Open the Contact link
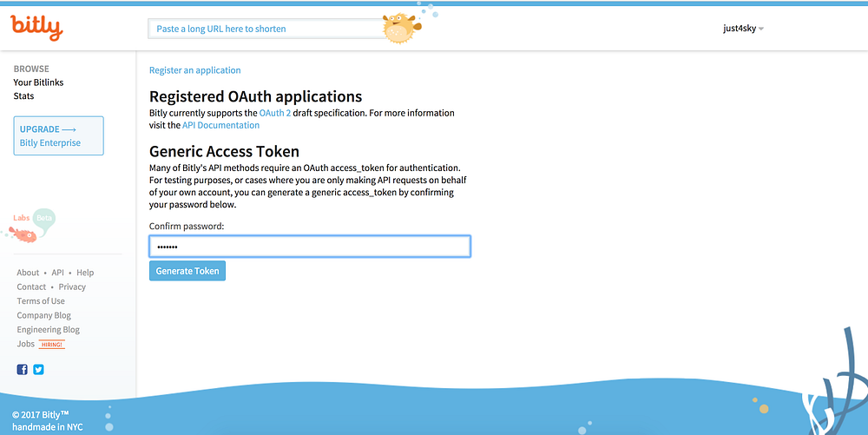 coord(31,287)
